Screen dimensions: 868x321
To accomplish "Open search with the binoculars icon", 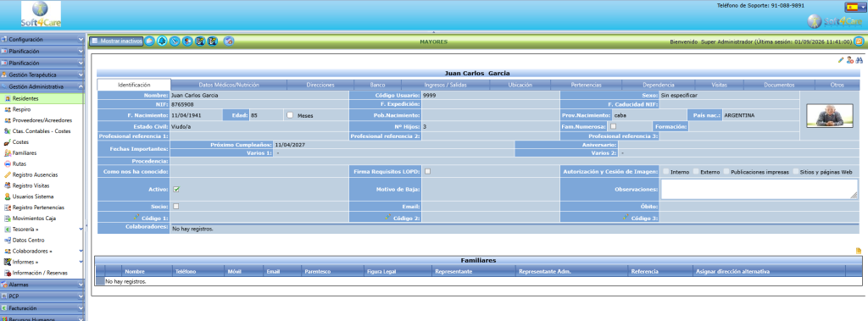I will click(860, 60).
